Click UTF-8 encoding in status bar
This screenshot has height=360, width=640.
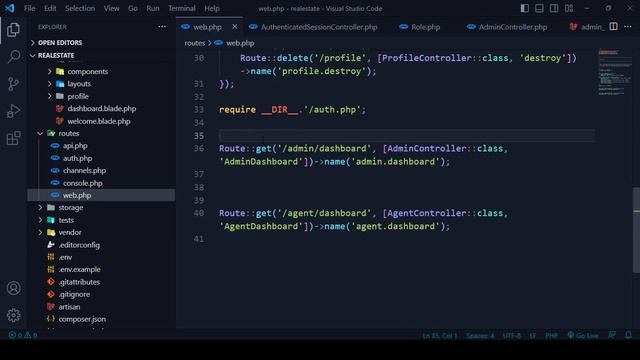pos(512,336)
